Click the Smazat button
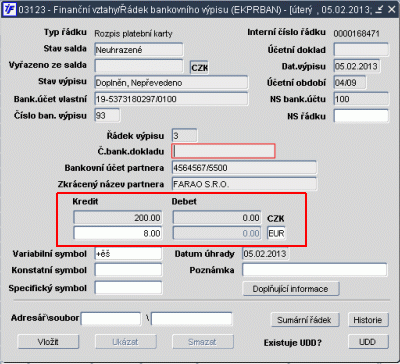 click(x=202, y=342)
